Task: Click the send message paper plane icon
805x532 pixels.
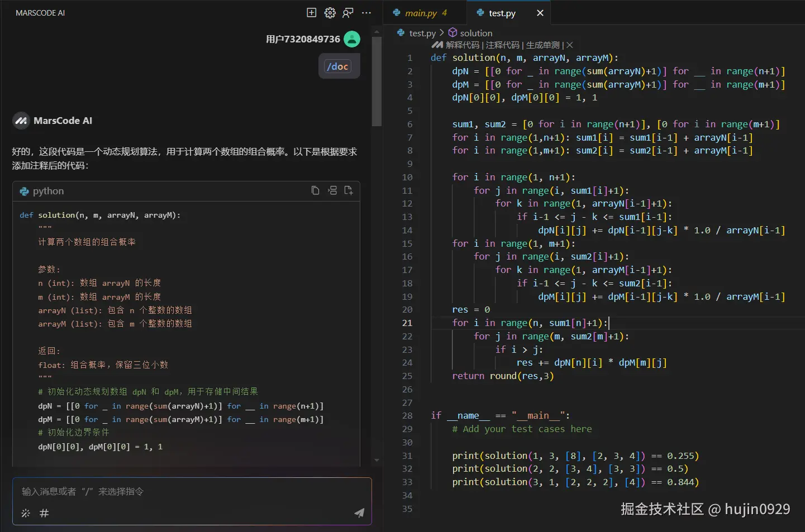Action: pos(359,513)
